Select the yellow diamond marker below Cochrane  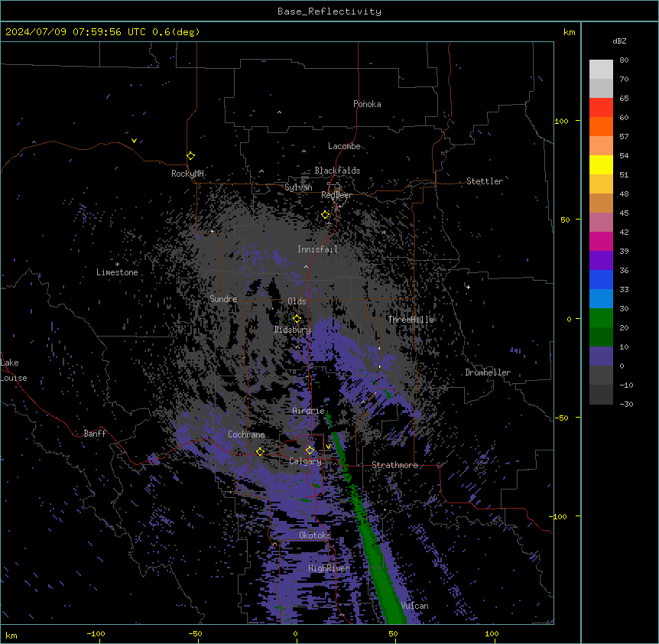(260, 451)
